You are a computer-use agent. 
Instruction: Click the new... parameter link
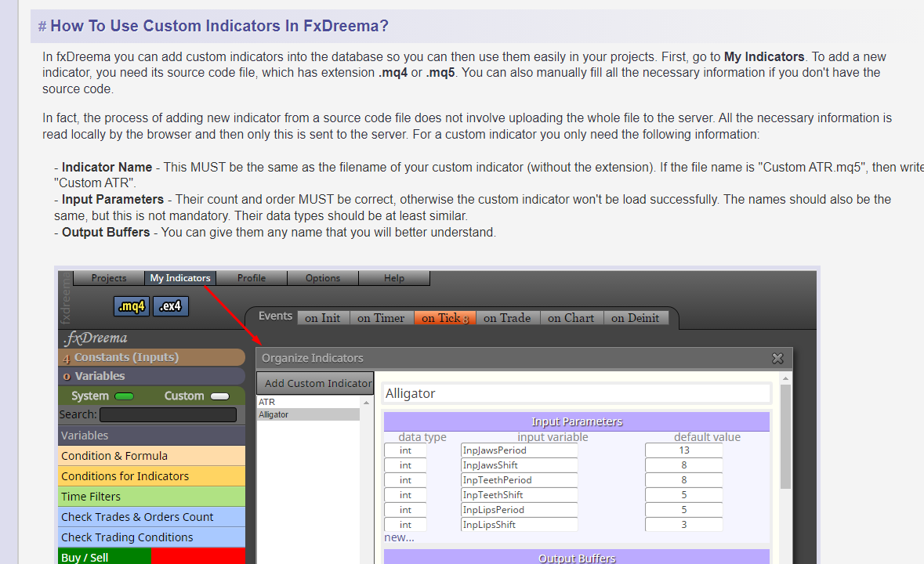pos(399,537)
